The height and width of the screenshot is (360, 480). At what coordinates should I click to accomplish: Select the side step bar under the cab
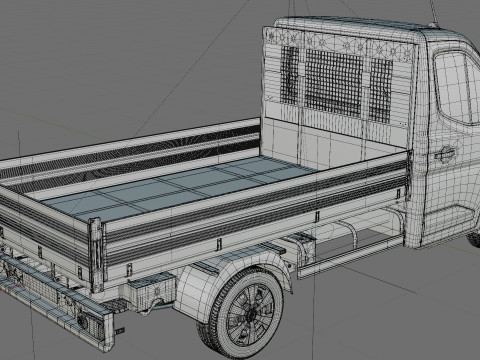352,256
